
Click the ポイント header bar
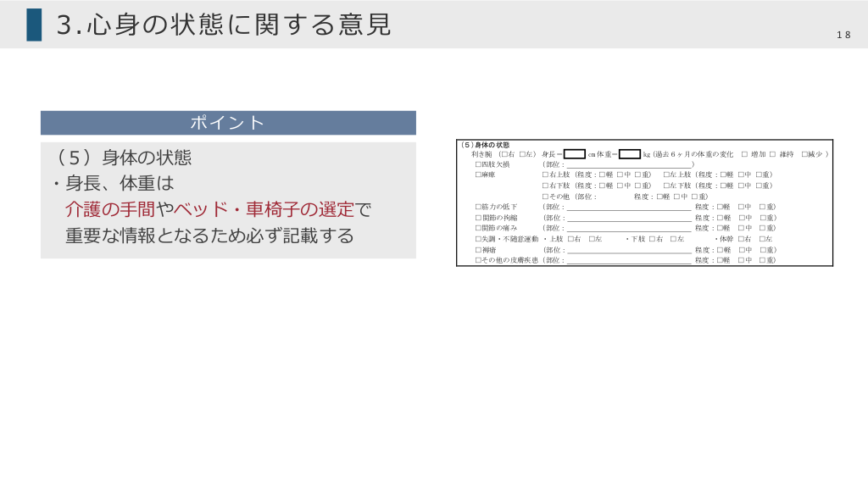click(x=228, y=123)
